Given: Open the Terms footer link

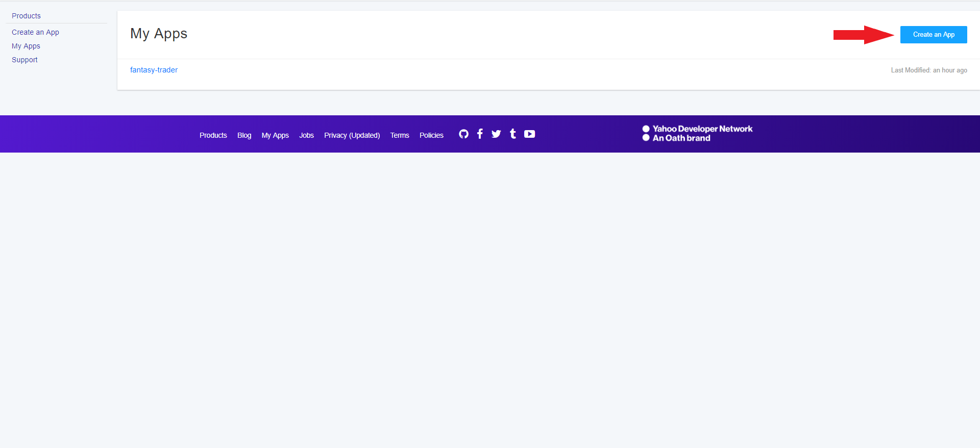Looking at the screenshot, I should coord(400,135).
